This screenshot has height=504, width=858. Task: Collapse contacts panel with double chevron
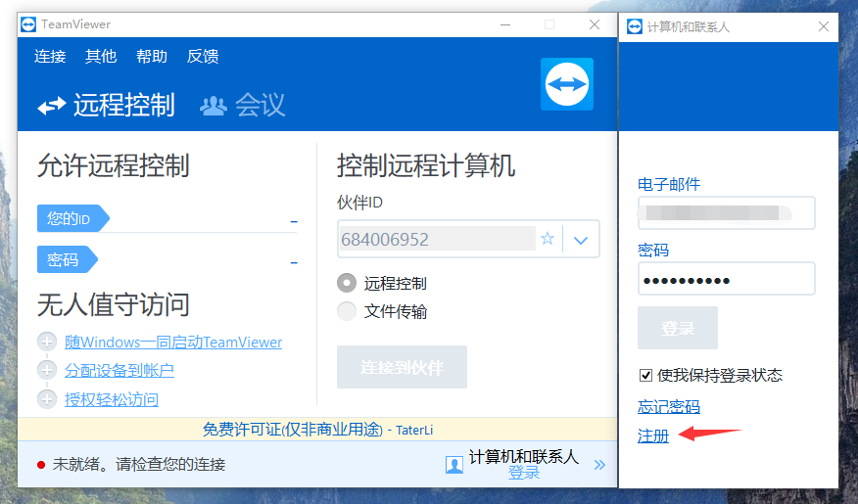tap(599, 465)
